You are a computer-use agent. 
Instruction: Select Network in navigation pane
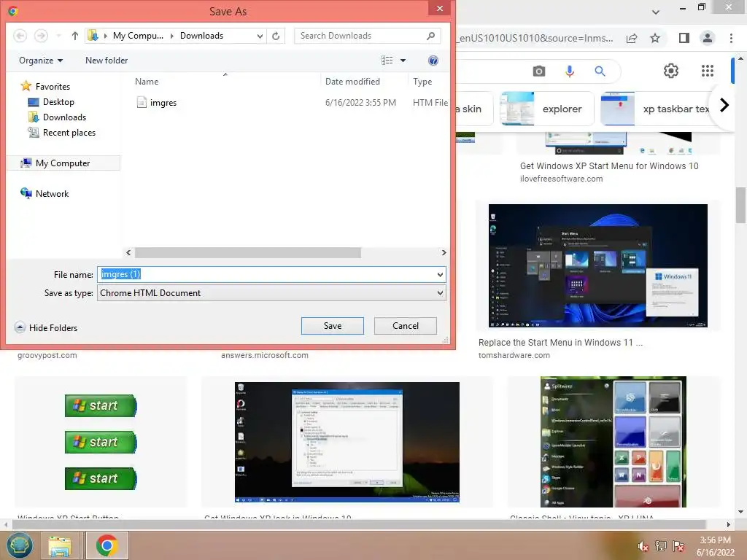point(44,193)
